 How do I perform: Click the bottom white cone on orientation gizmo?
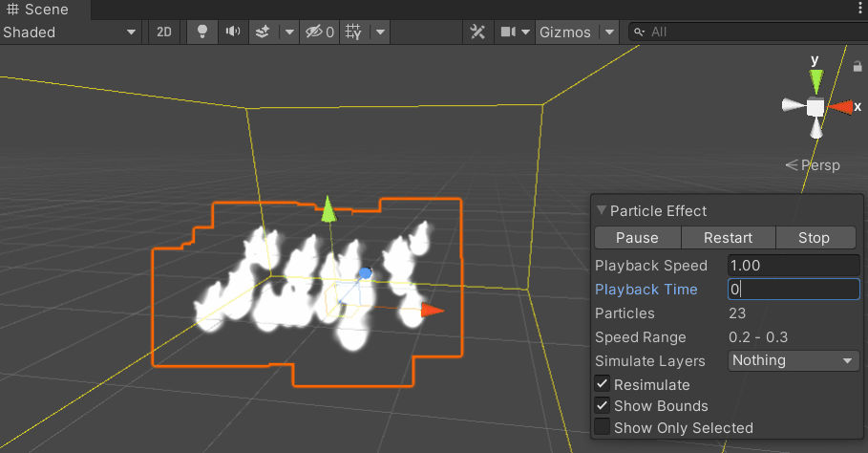(816, 128)
